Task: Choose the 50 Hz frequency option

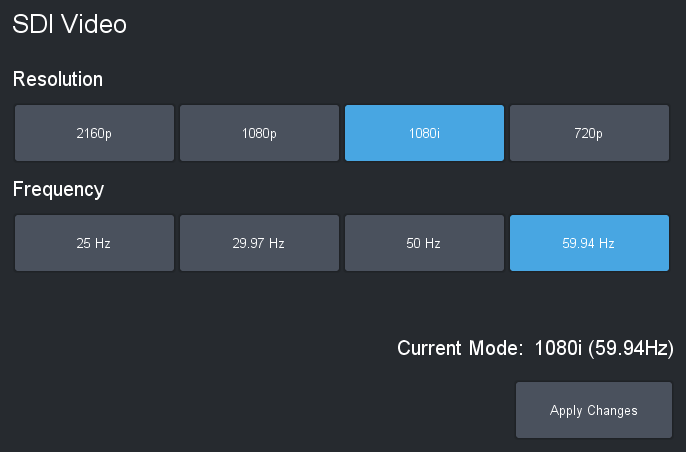Action: point(424,243)
